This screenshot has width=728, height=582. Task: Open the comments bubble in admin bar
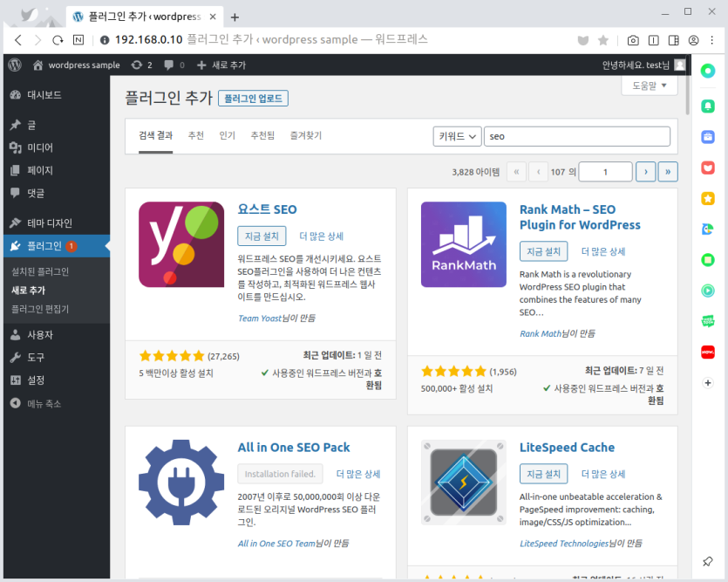[x=174, y=65]
